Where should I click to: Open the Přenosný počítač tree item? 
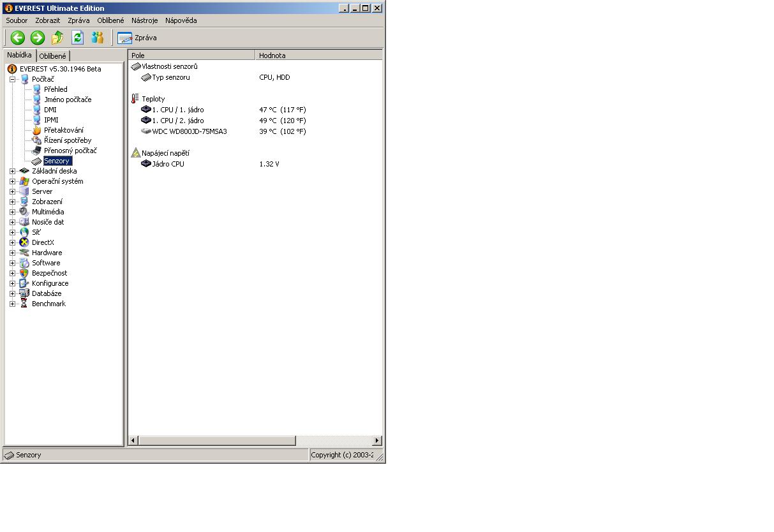click(70, 151)
